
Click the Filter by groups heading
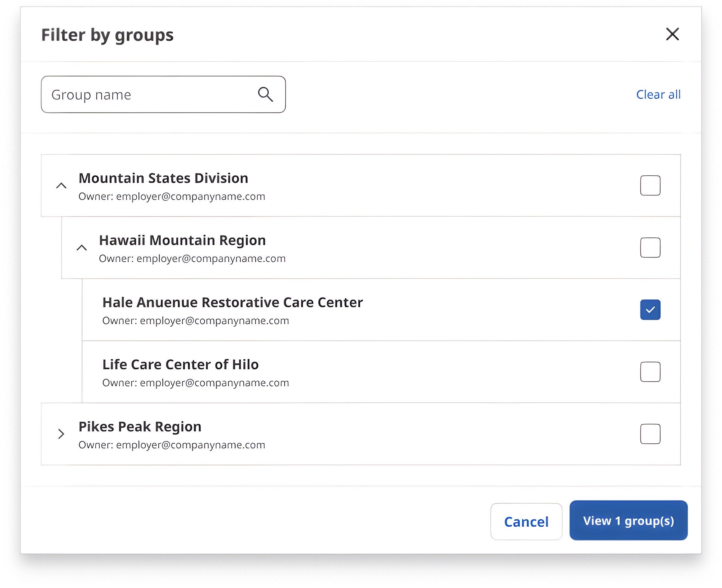(107, 35)
